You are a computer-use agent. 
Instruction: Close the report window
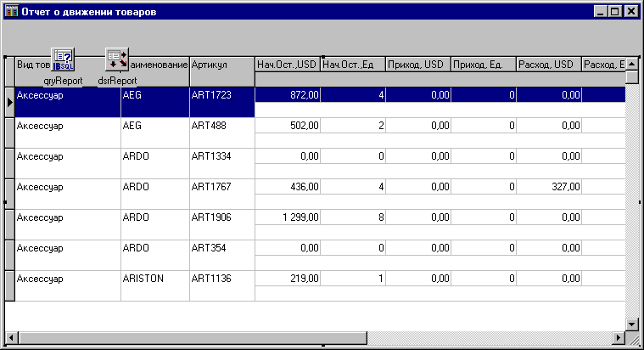coord(631,12)
